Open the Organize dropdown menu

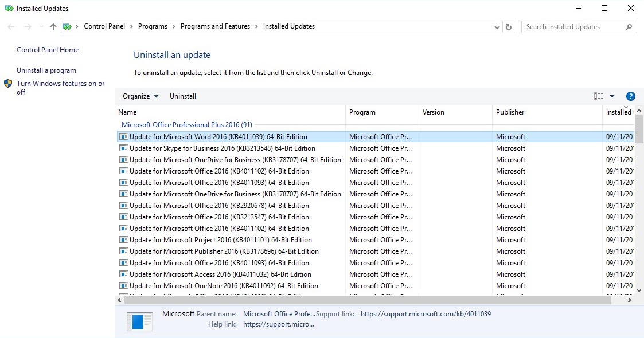(x=140, y=96)
